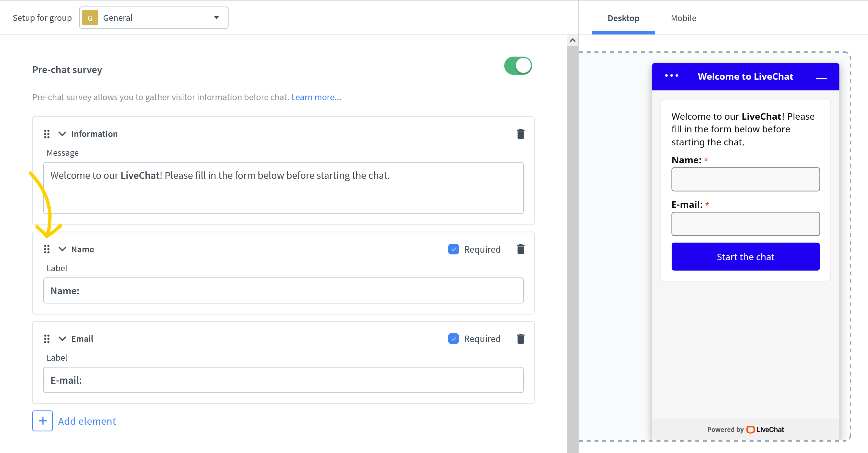This screenshot has width=868, height=453.
Task: Click inside the E-mail label field
Action: coord(283,380)
